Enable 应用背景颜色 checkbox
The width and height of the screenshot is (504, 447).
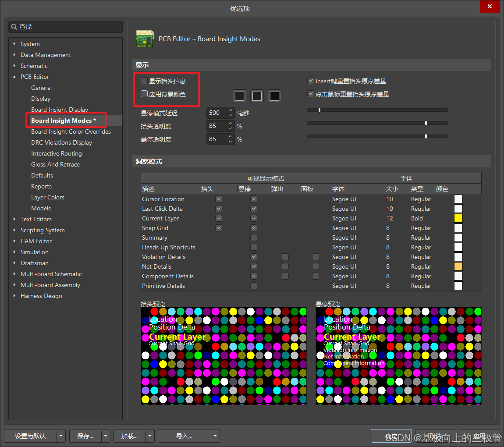click(144, 94)
